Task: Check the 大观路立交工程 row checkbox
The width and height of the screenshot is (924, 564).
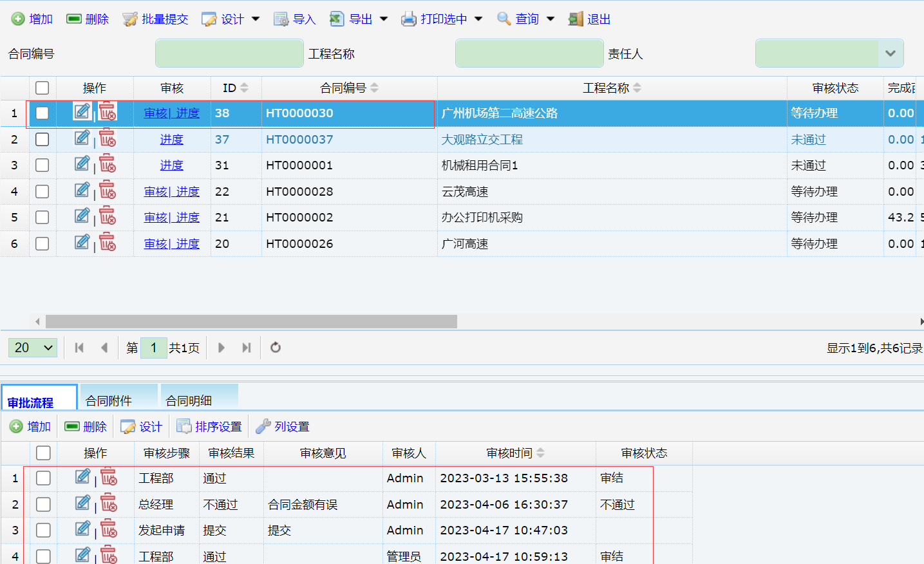Action: point(42,139)
